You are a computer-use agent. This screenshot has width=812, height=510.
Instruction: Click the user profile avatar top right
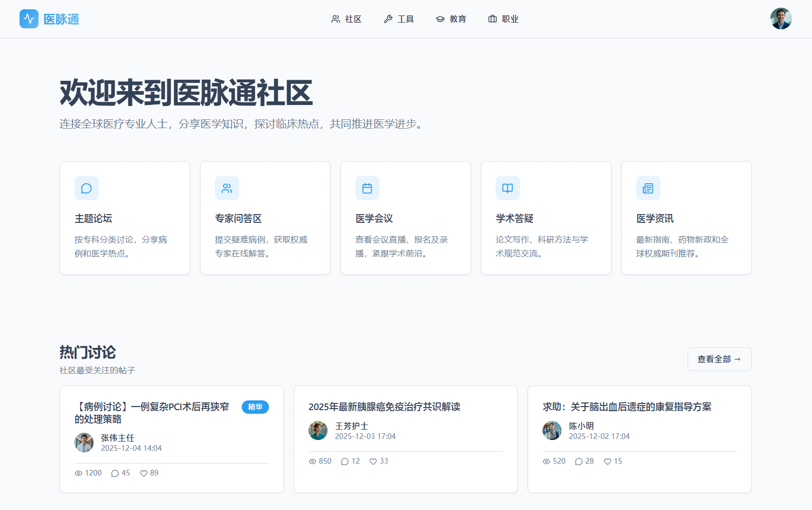point(781,19)
